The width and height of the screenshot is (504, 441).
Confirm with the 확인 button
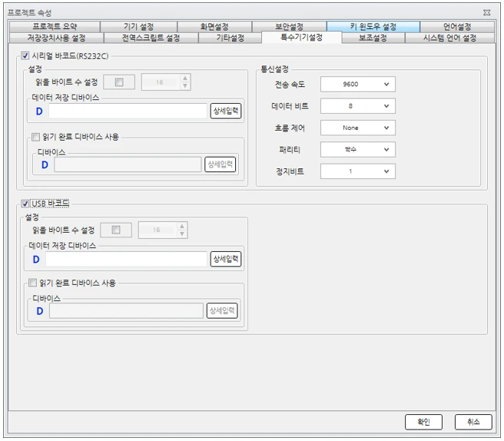pyautogui.click(x=423, y=422)
